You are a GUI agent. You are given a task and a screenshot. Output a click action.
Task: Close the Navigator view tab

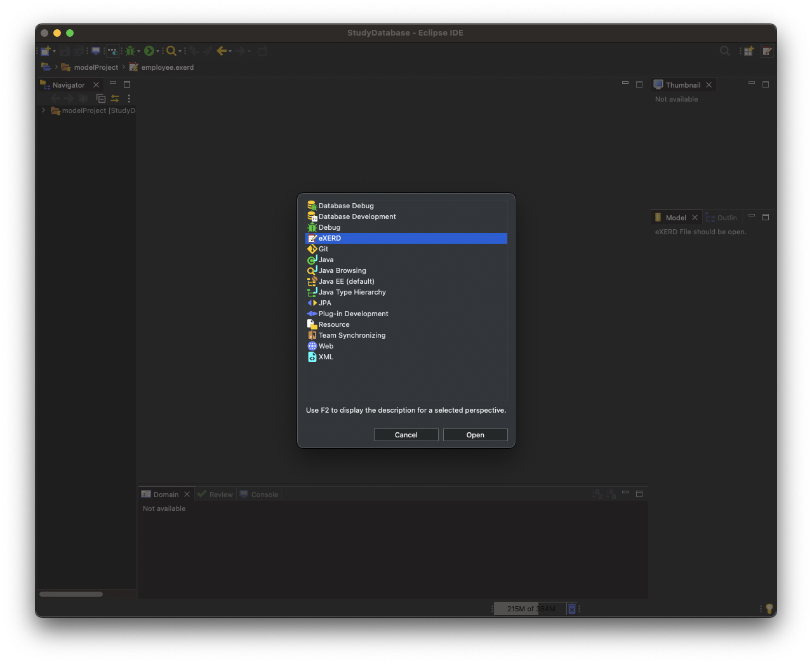tap(97, 85)
